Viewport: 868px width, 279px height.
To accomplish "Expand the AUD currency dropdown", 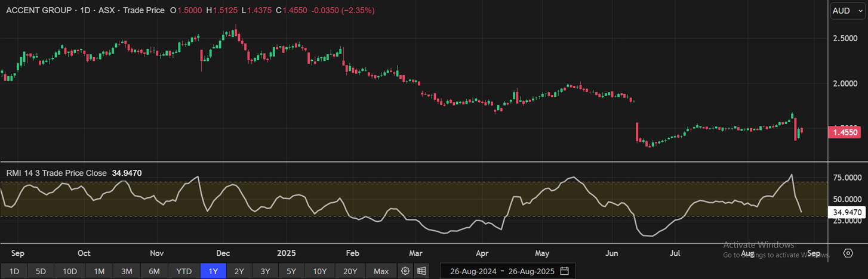I will tap(848, 11).
